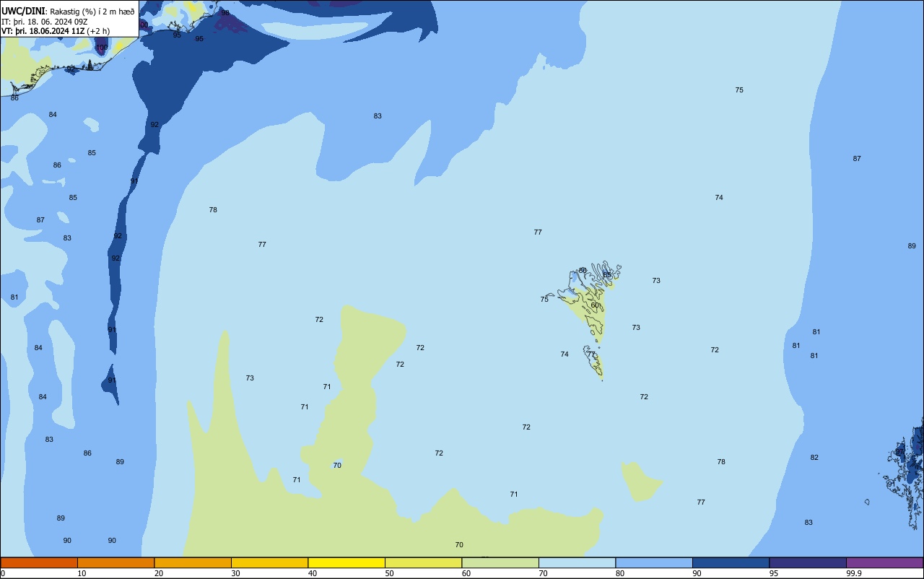Screen dimensions: 924x579
Task: Click the '30' legend tick label
Action: pyautogui.click(x=235, y=573)
